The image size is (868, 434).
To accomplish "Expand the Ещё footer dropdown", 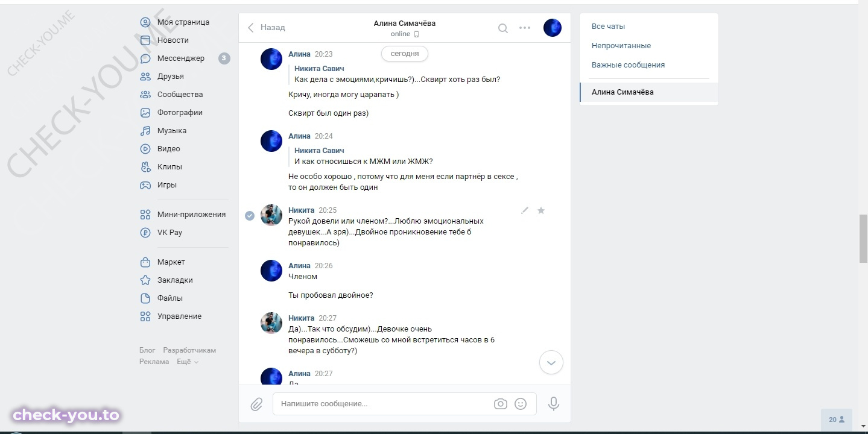I will (x=188, y=362).
